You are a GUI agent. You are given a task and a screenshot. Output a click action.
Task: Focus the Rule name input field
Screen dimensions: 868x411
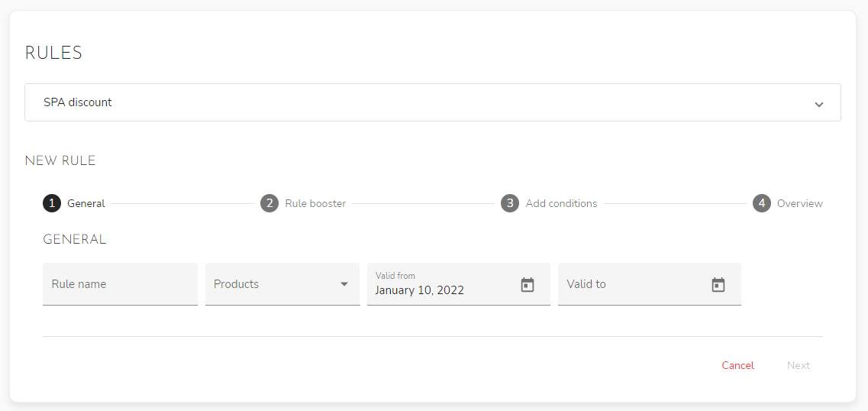120,284
